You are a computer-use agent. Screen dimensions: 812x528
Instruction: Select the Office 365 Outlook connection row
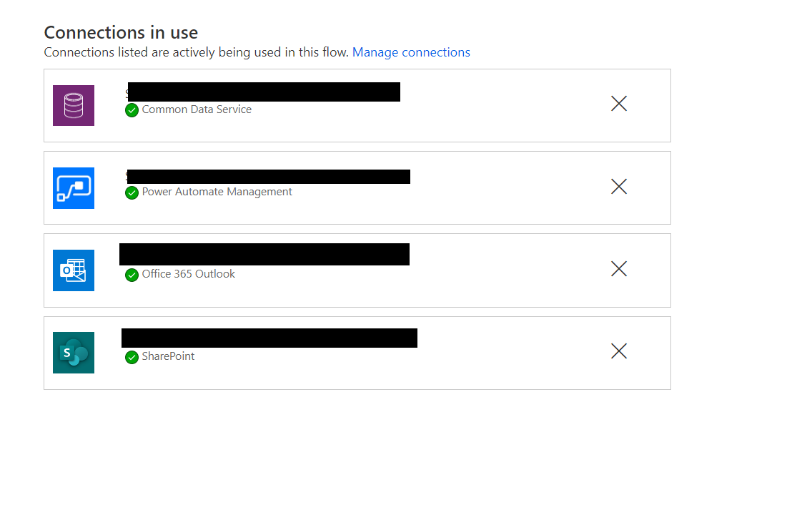(x=357, y=270)
